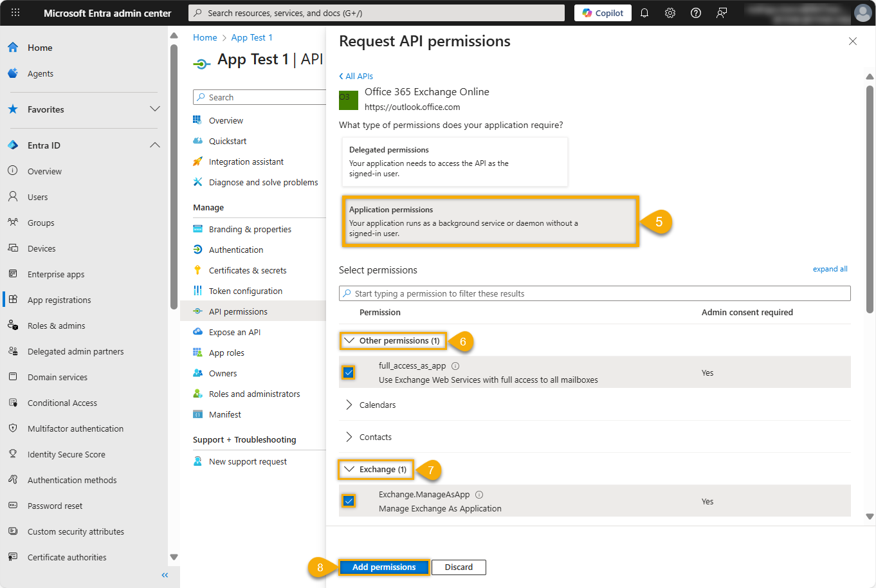
Task: Open the Certificates & secrets blade
Action: pos(248,270)
